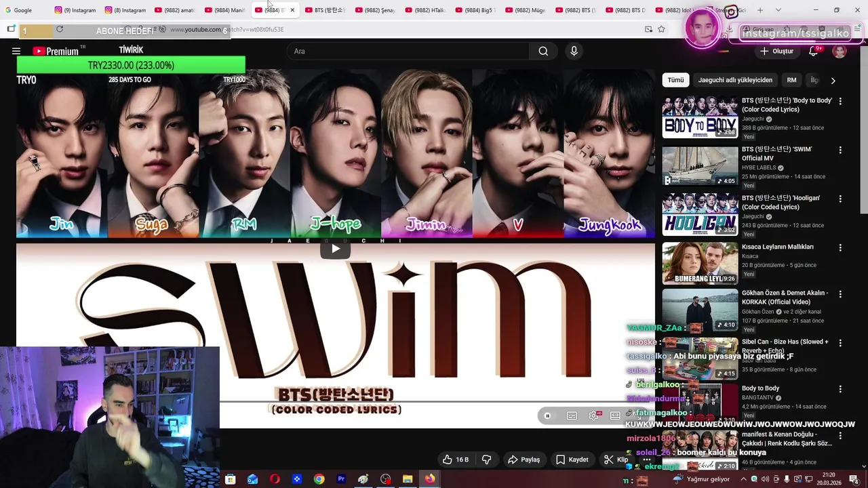Dislike the video with thumbs down
The width and height of the screenshot is (868, 488).
486,460
